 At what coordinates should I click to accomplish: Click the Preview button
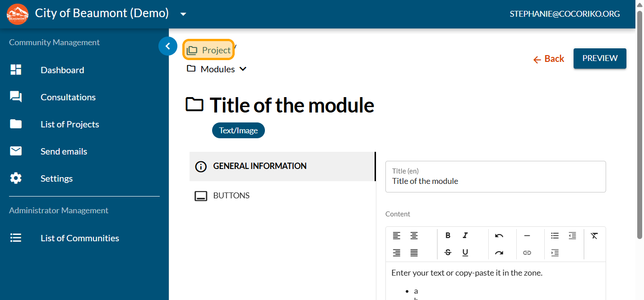coord(599,58)
